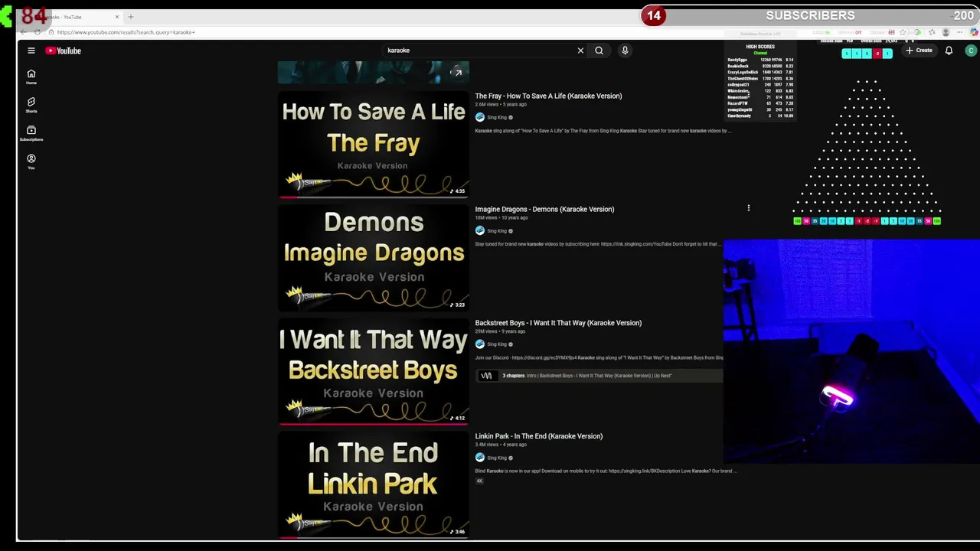Screen dimensions: 980x551
Task: Click Backstreet Boys - I Want It That Way title
Action: [558, 323]
